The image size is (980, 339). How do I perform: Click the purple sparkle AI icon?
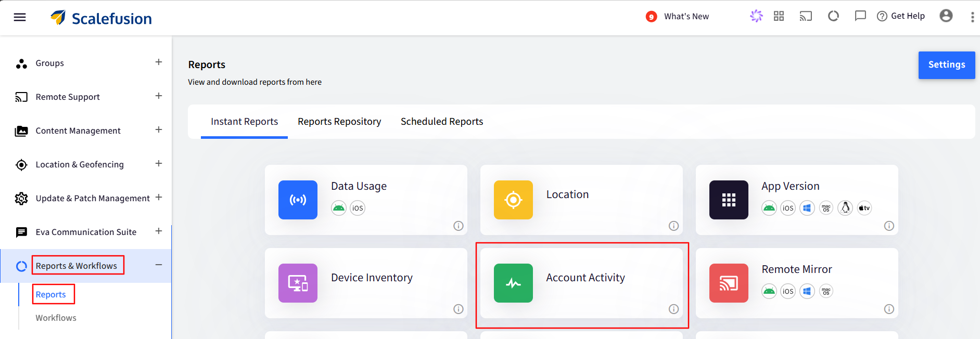(756, 16)
